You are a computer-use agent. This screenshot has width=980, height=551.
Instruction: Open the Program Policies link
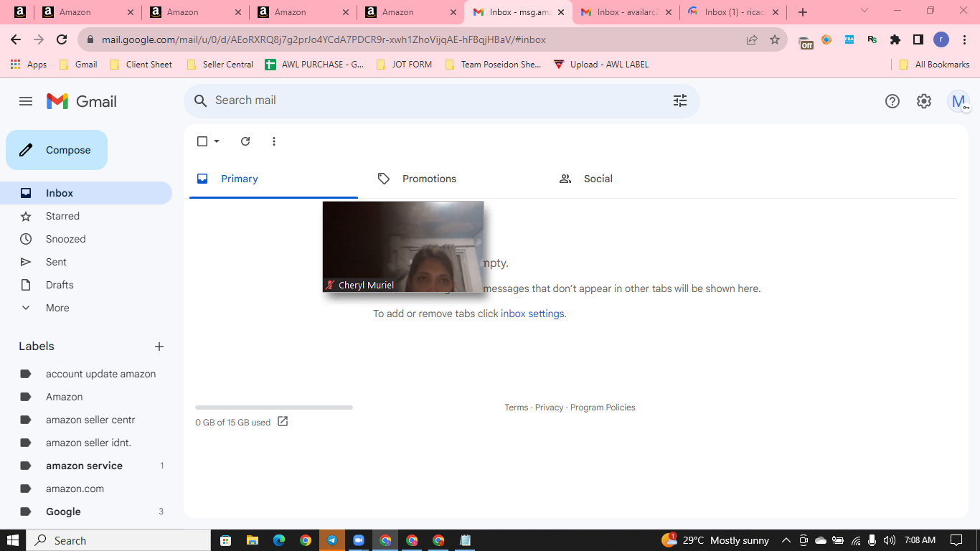[603, 408]
